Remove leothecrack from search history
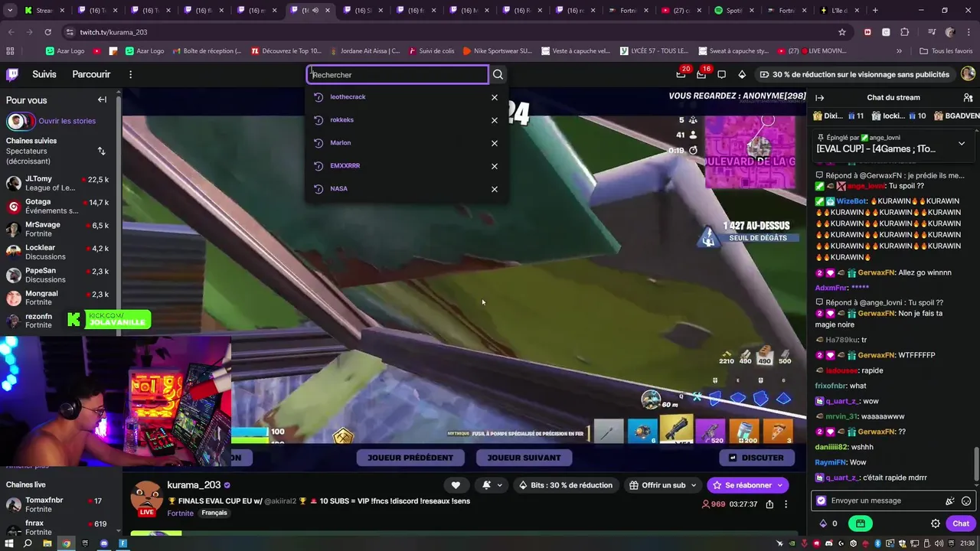The height and width of the screenshot is (551, 980). coord(495,97)
